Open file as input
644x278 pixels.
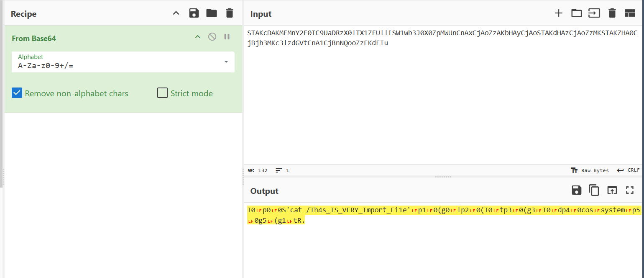click(594, 13)
